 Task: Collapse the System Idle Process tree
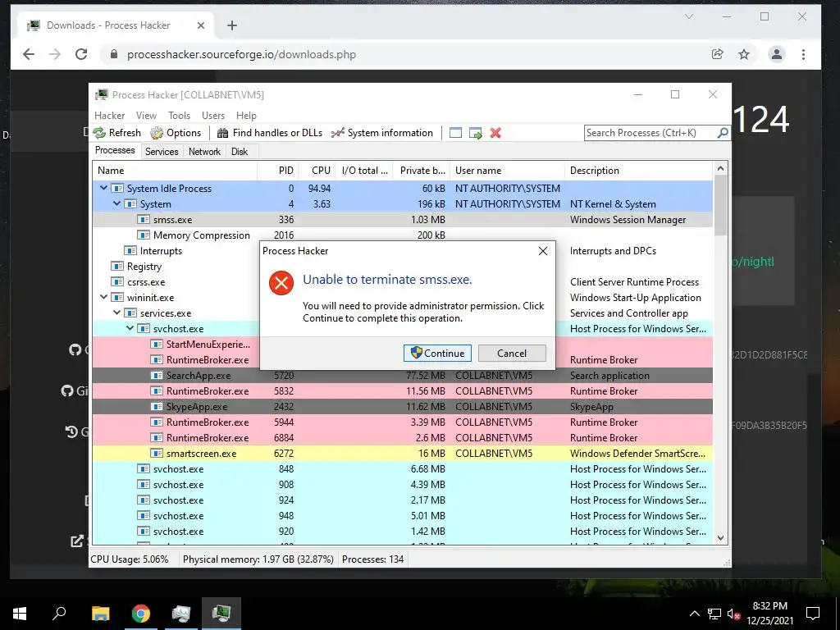(x=103, y=188)
